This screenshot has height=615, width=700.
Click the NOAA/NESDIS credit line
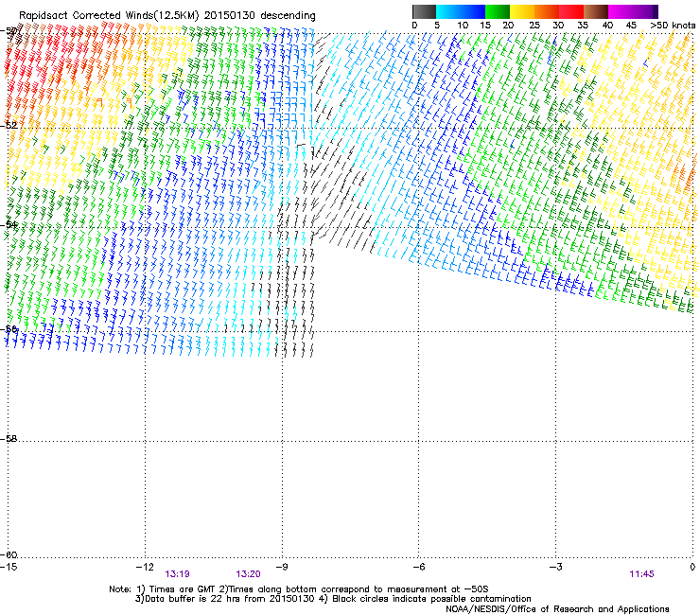click(x=557, y=609)
